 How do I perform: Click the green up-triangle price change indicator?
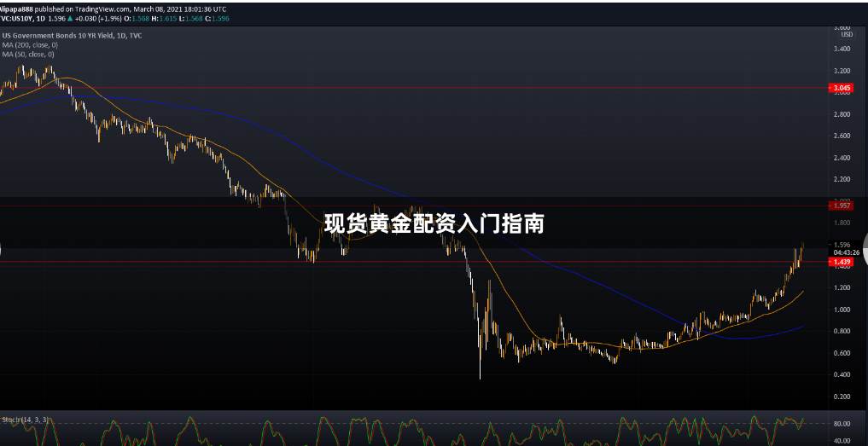click(72, 18)
